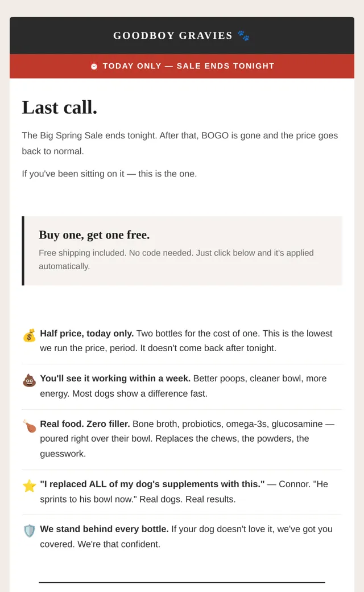Click the blue paw prints icon in header

click(243, 35)
